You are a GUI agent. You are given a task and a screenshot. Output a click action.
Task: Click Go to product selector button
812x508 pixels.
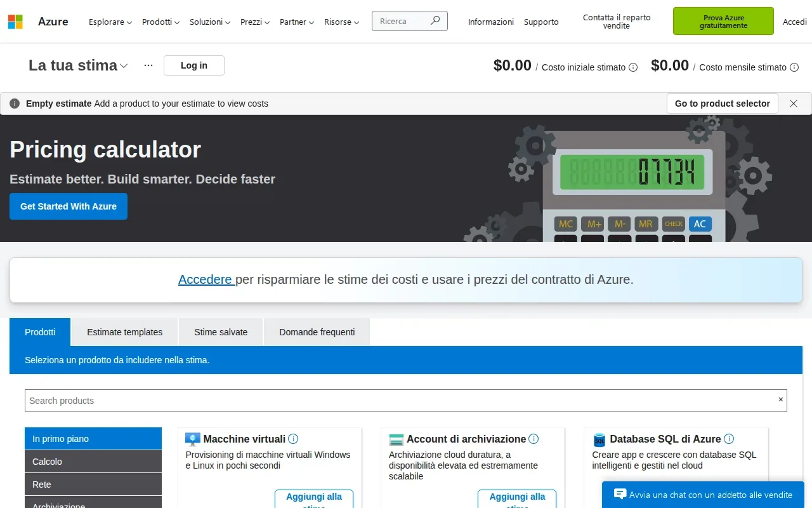point(723,104)
